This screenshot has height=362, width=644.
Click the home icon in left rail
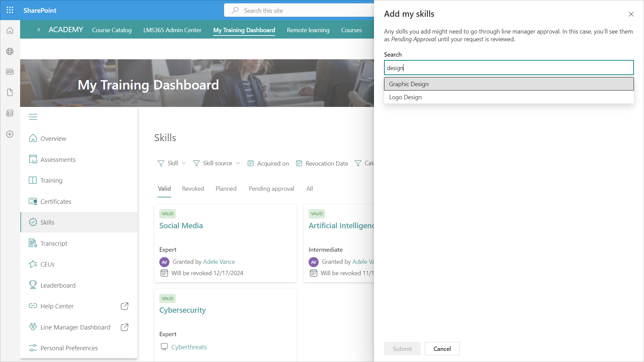[10, 31]
